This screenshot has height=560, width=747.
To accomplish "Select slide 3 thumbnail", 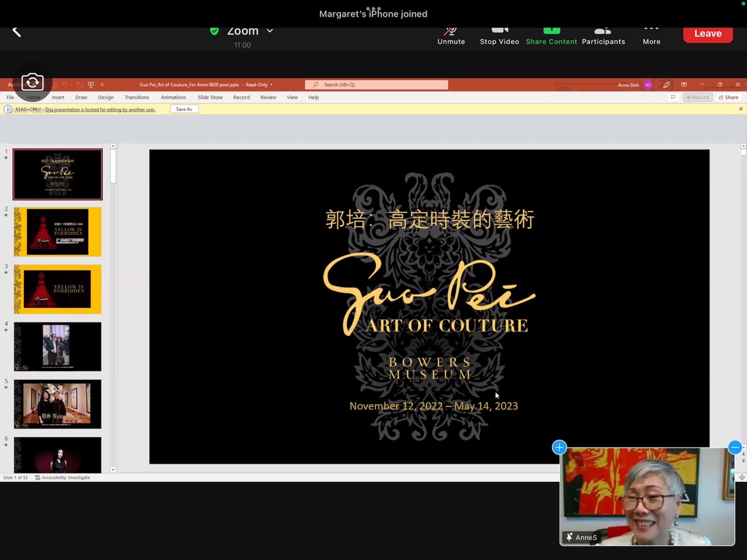I will click(58, 289).
